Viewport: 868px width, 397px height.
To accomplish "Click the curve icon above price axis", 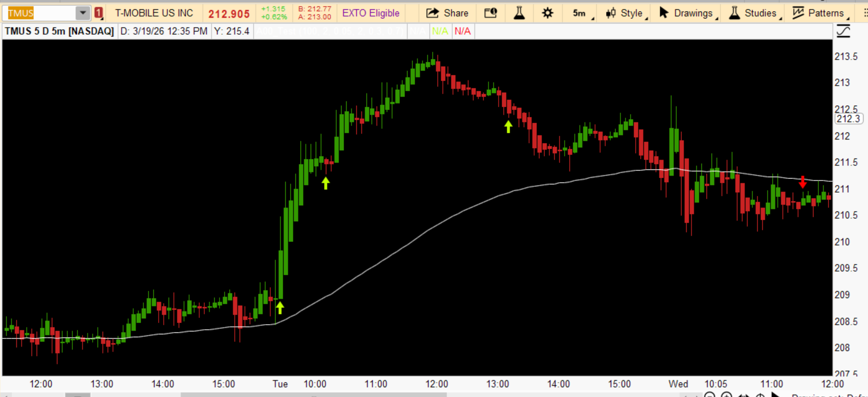I will pyautogui.click(x=843, y=31).
